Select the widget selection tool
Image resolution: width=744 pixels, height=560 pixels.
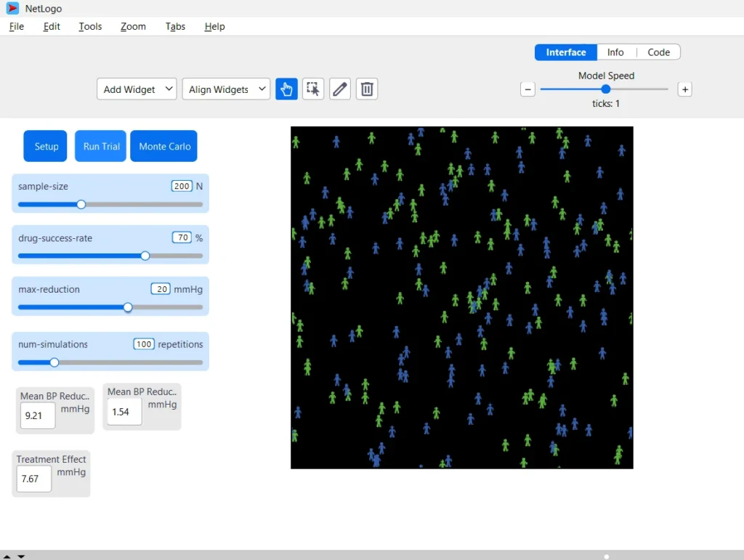point(313,89)
